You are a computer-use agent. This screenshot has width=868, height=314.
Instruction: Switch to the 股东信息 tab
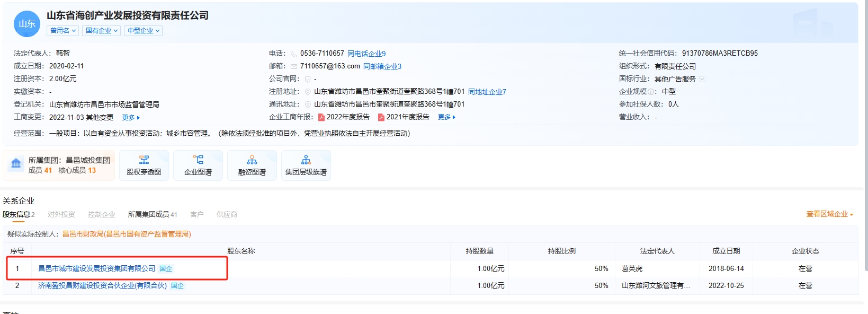19,215
